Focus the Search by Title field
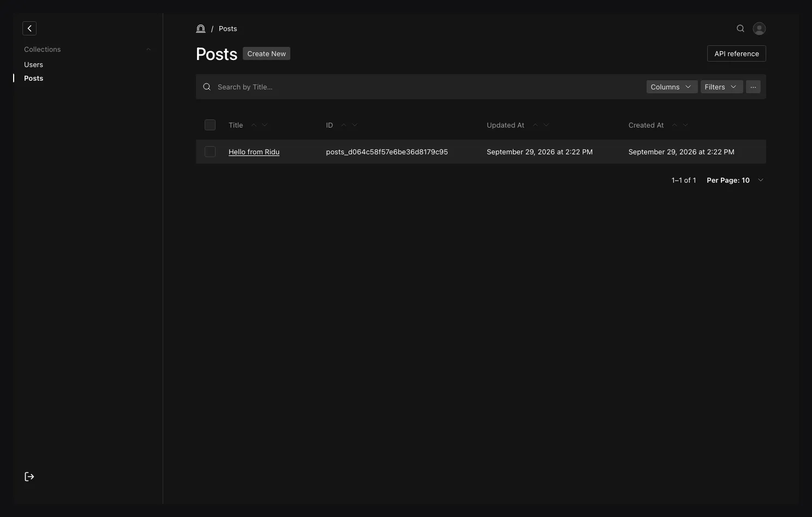812x517 pixels. [x=426, y=87]
